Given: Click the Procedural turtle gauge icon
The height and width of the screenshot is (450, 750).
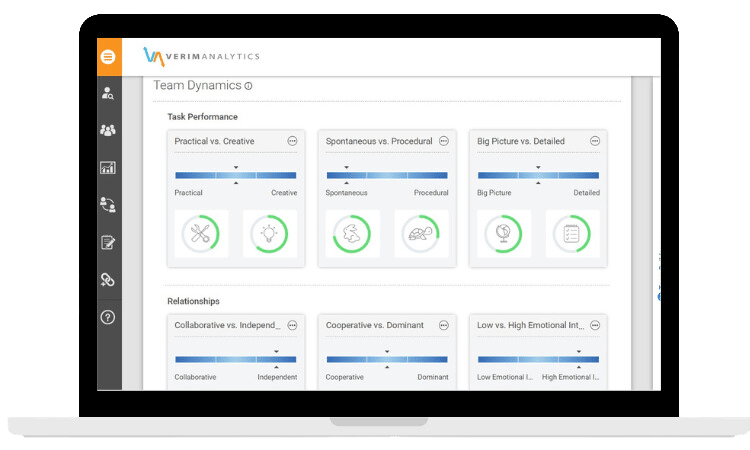Looking at the screenshot, I should (x=421, y=234).
